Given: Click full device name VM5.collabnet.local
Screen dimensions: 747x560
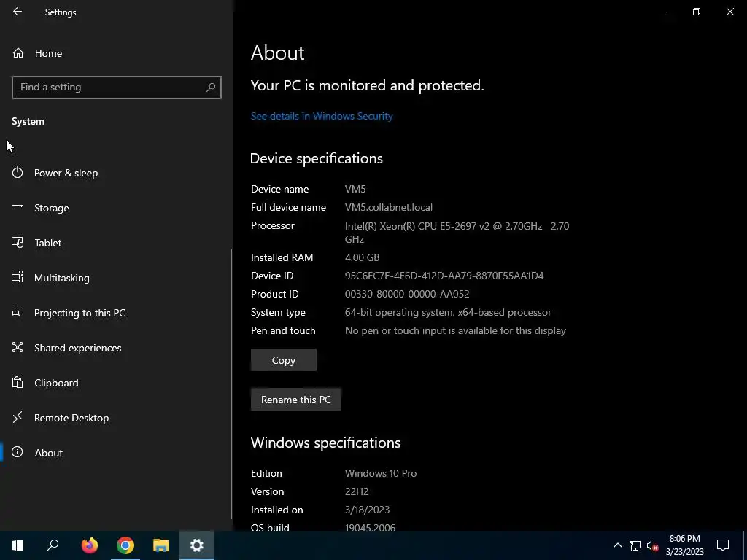Looking at the screenshot, I should (389, 208).
